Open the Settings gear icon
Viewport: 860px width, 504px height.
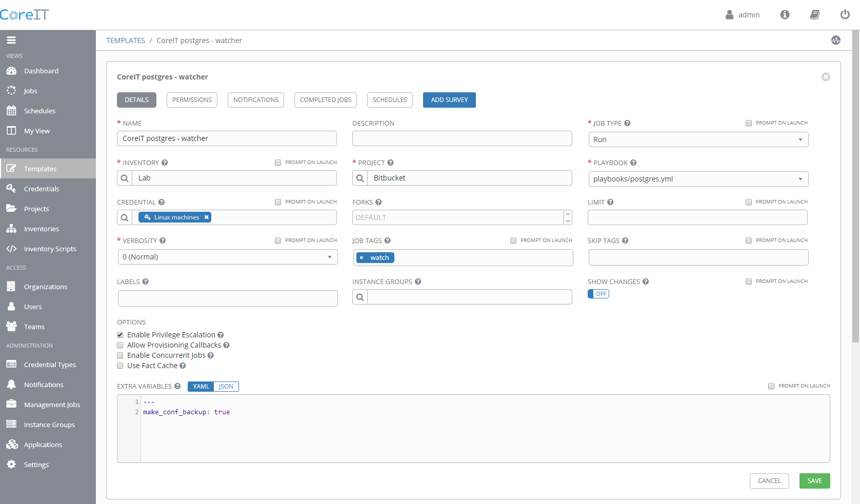click(11, 465)
